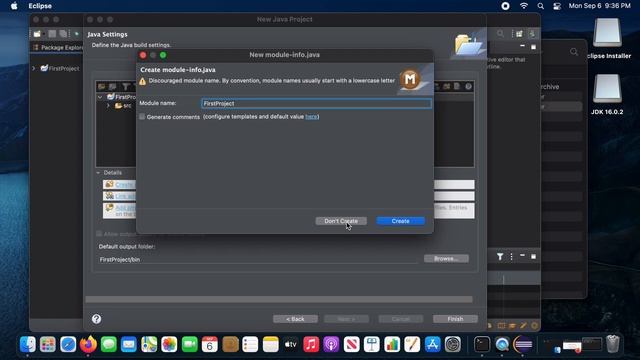Launch Safari from the dock
Screen dimensions: 640x360
pyautogui.click(x=68, y=344)
